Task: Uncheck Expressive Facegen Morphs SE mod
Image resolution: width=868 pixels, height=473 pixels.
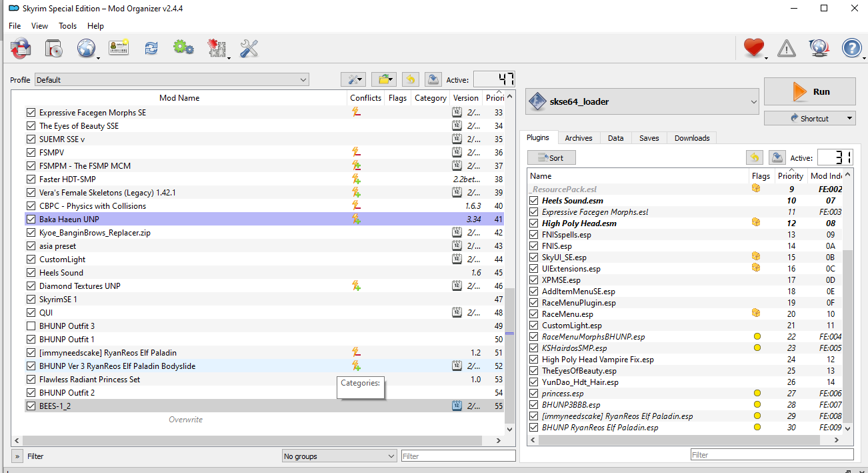Action: pyautogui.click(x=31, y=112)
